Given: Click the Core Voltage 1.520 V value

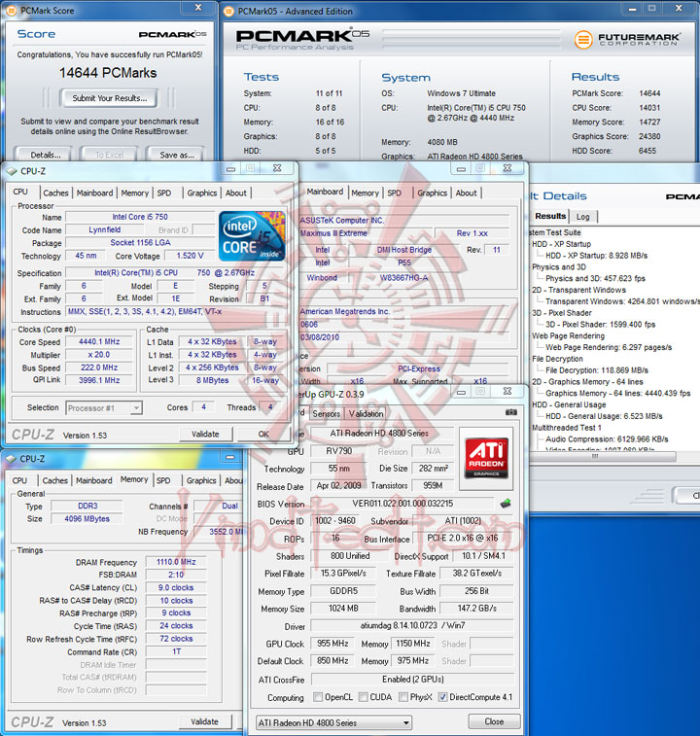Looking at the screenshot, I should tap(190, 256).
